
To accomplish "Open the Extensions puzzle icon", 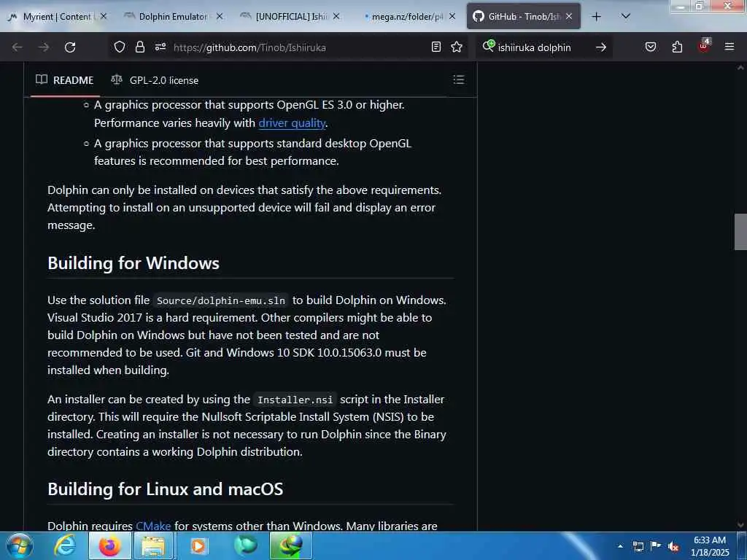I will point(677,47).
